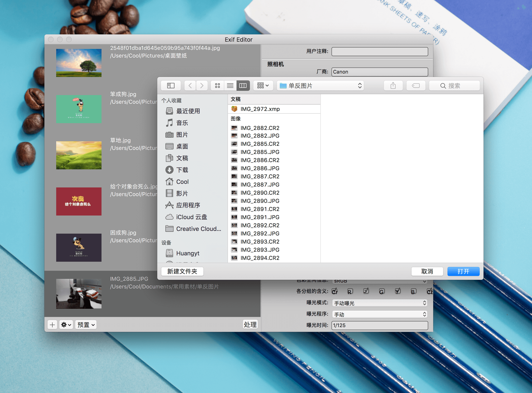The height and width of the screenshot is (393, 532).
Task: Click the back navigation arrow
Action: click(x=190, y=85)
